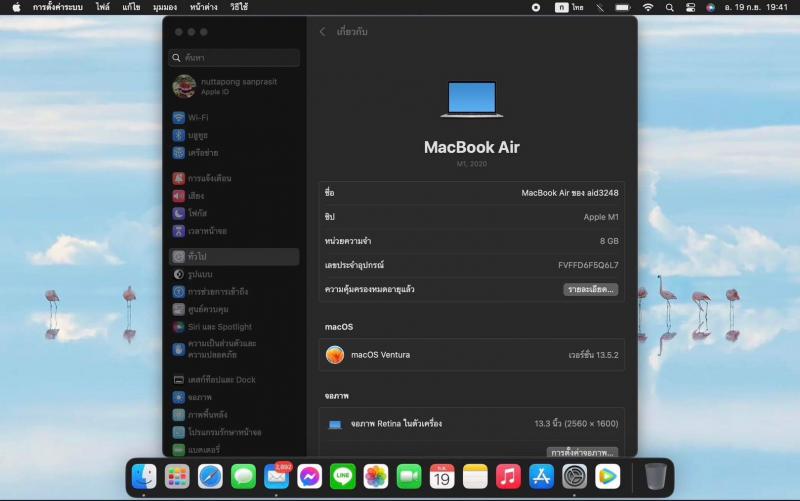Click the 13.3 นิ้ว (2560 × 1600) display value
800x501 pixels.
coord(577,423)
